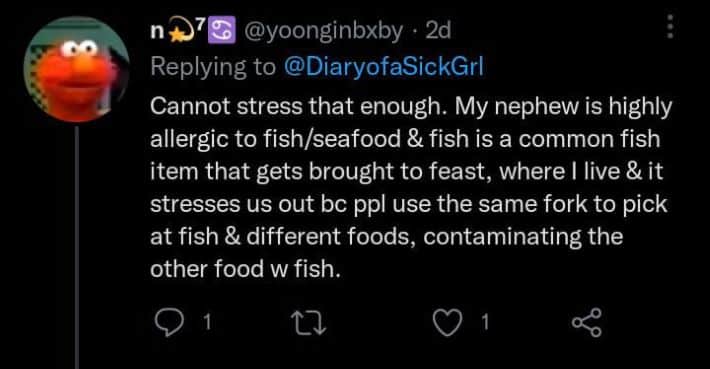This screenshot has width=710, height=369.
Task: Click the superscript 7 in the display name
Action: pyautogui.click(x=200, y=23)
